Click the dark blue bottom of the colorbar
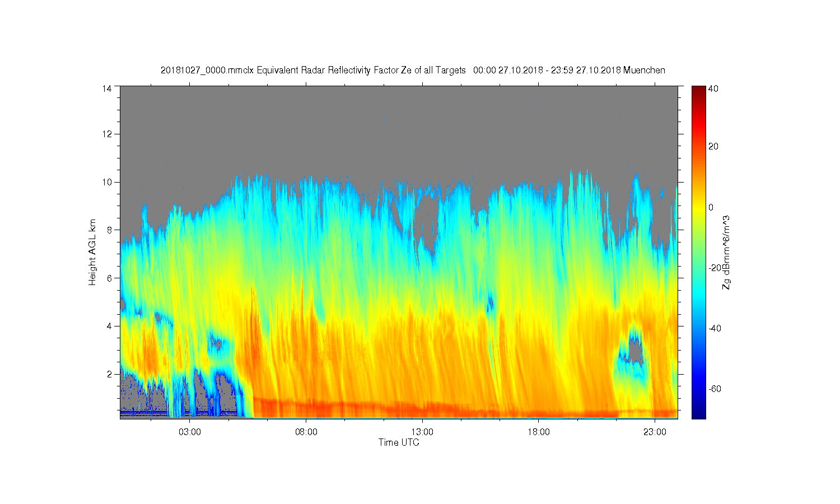 698,413
